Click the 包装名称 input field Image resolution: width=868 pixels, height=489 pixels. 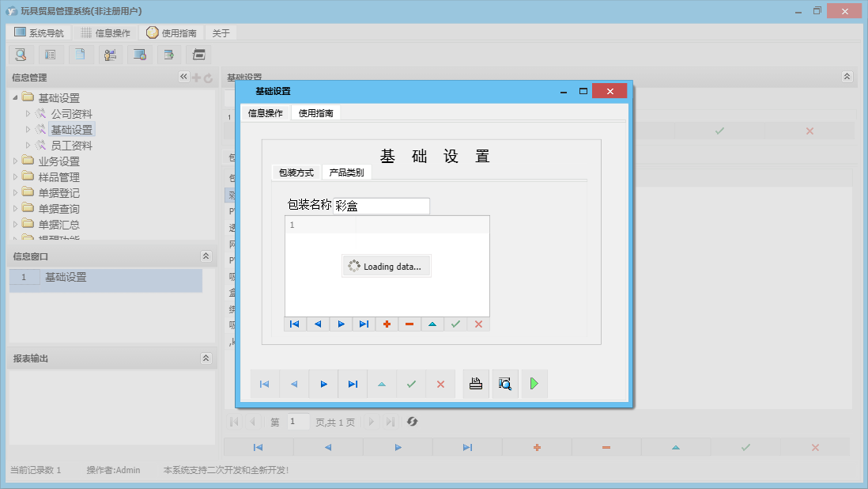[381, 206]
